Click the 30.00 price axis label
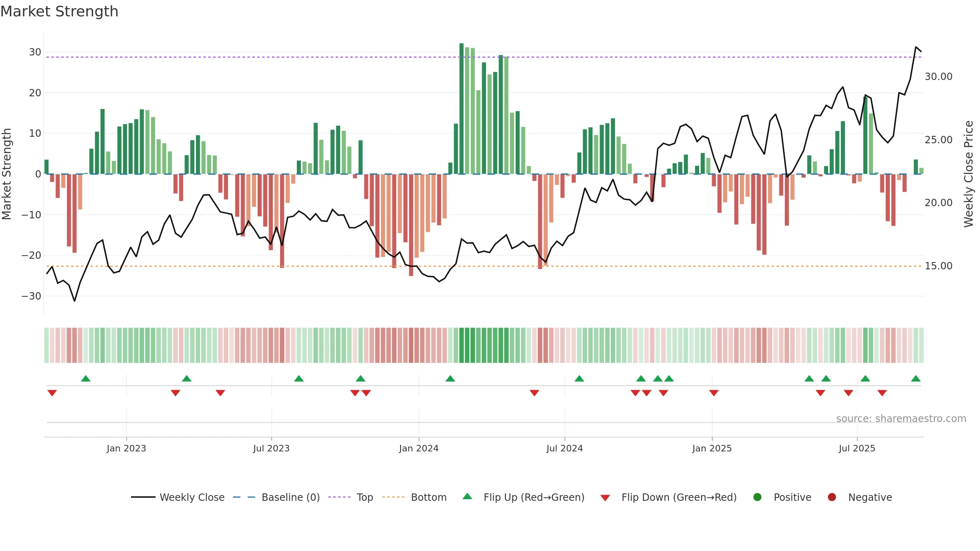This screenshot has width=980, height=551. (938, 77)
